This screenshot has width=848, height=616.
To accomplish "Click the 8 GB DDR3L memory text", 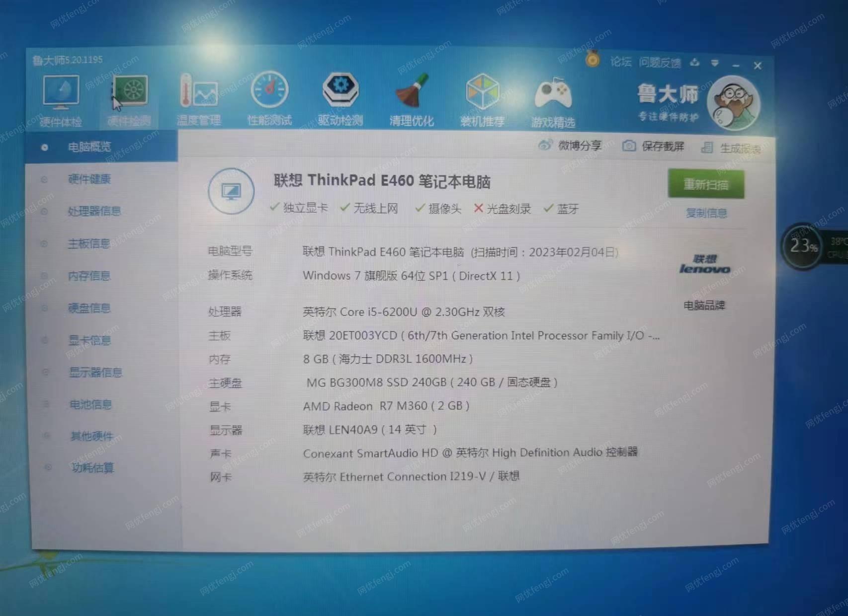I will (388, 359).
